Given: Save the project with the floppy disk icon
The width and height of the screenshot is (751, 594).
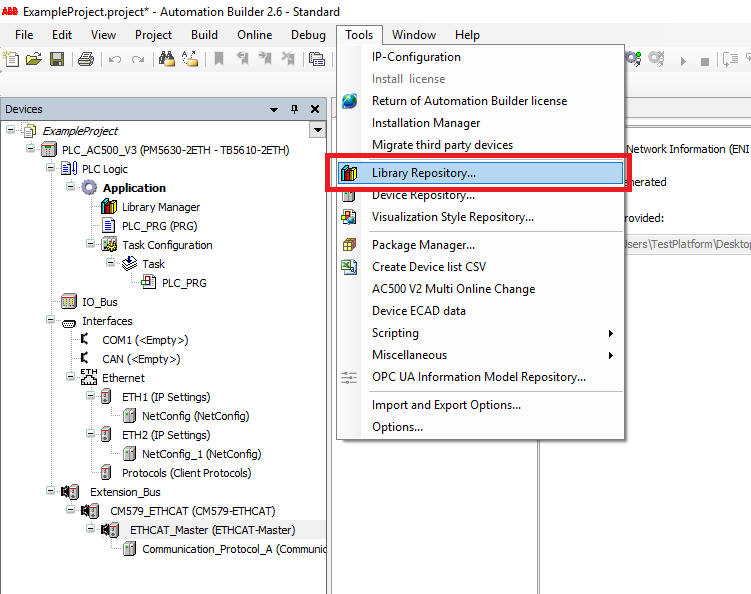Looking at the screenshot, I should point(56,59).
